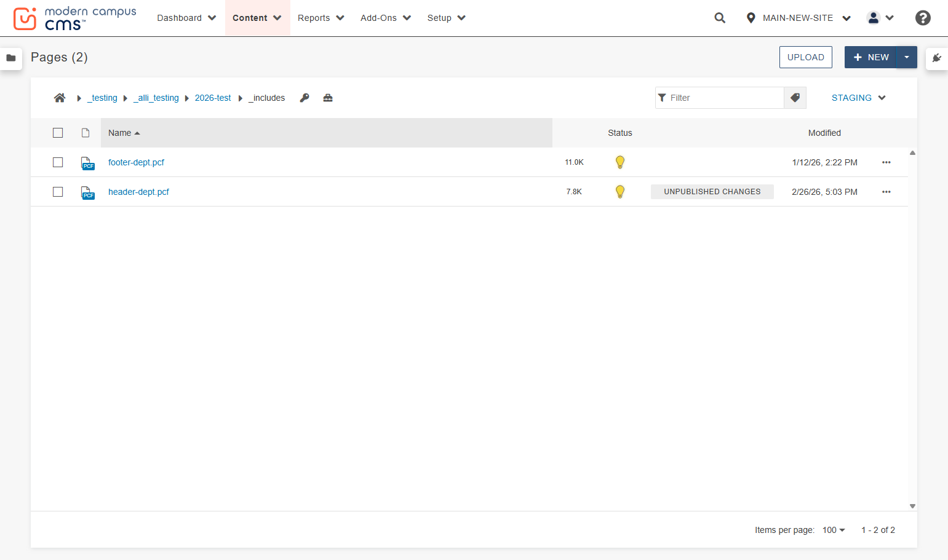Click the filter by tag icon

point(795,98)
